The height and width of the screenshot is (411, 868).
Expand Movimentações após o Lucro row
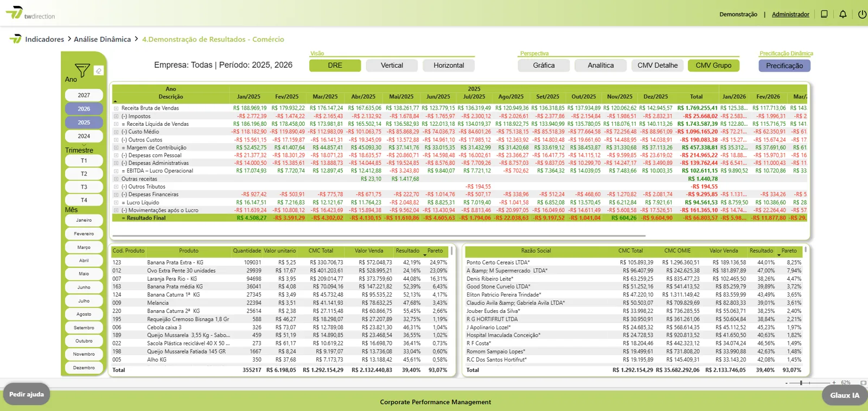click(116, 210)
